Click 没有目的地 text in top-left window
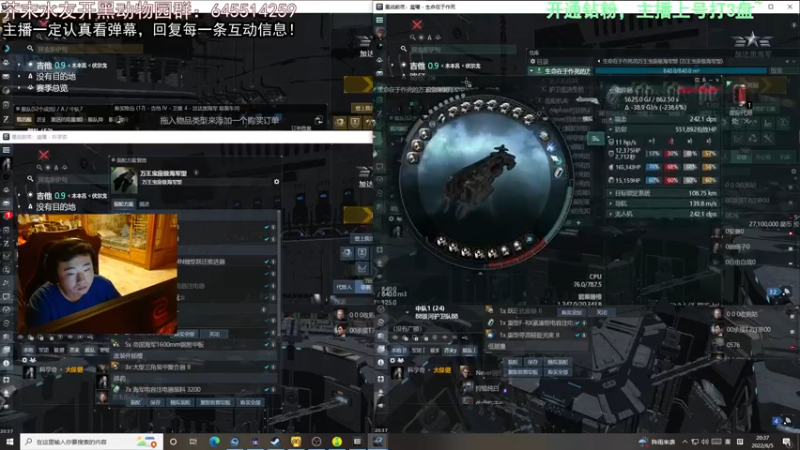Image resolution: width=800 pixels, height=450 pixels. click(56, 77)
